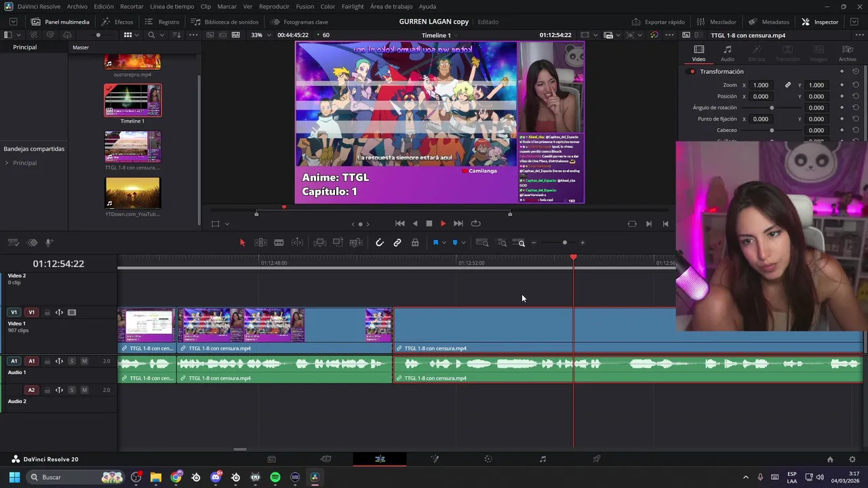Viewport: 868px width, 488px height.
Task: Click Full Extent Zoom icon
Action: [482, 243]
